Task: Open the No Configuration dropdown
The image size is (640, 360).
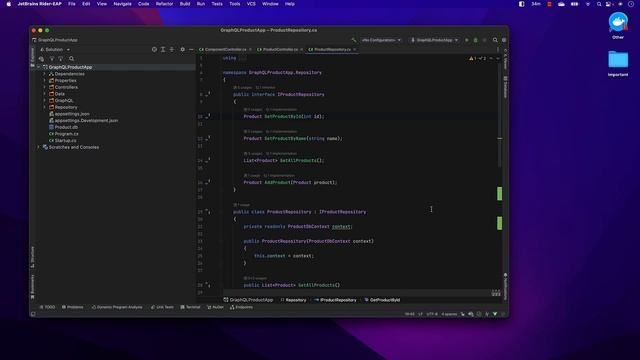Action: tap(381, 40)
